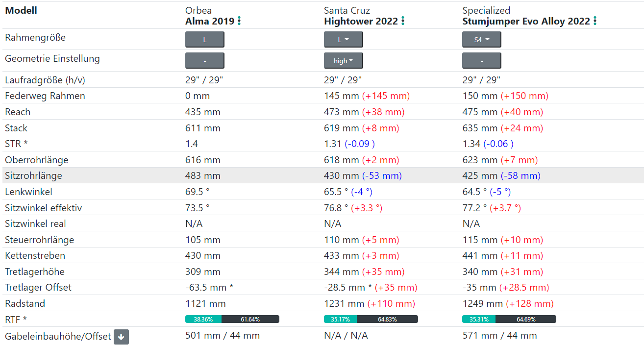Click the RTF * row label
Image resolution: width=644 pixels, height=346 pixels.
(16, 320)
